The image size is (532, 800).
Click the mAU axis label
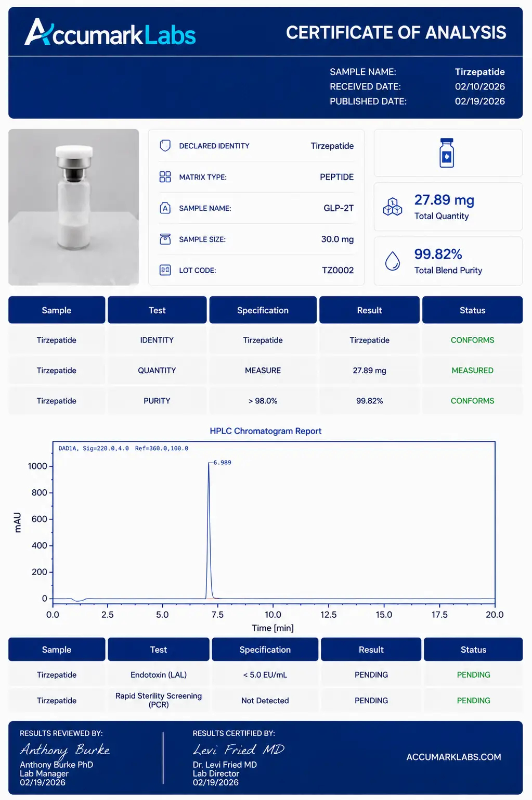click(17, 522)
